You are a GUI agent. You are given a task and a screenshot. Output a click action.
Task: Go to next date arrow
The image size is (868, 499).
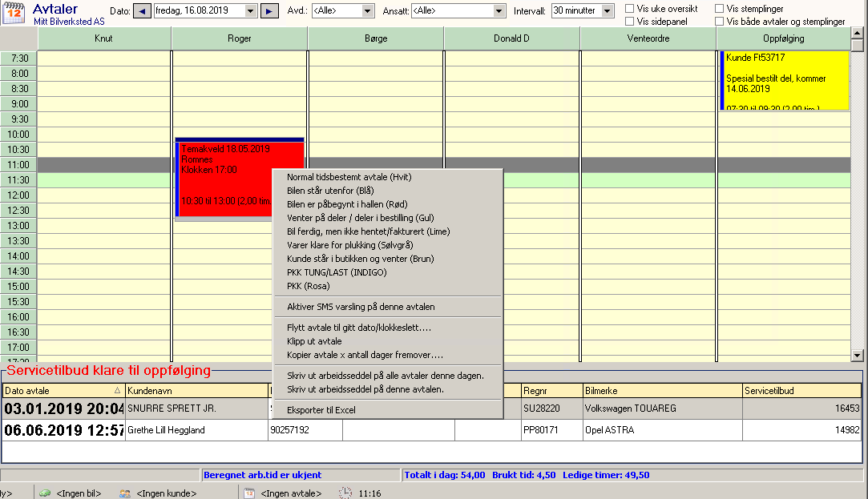click(x=269, y=11)
